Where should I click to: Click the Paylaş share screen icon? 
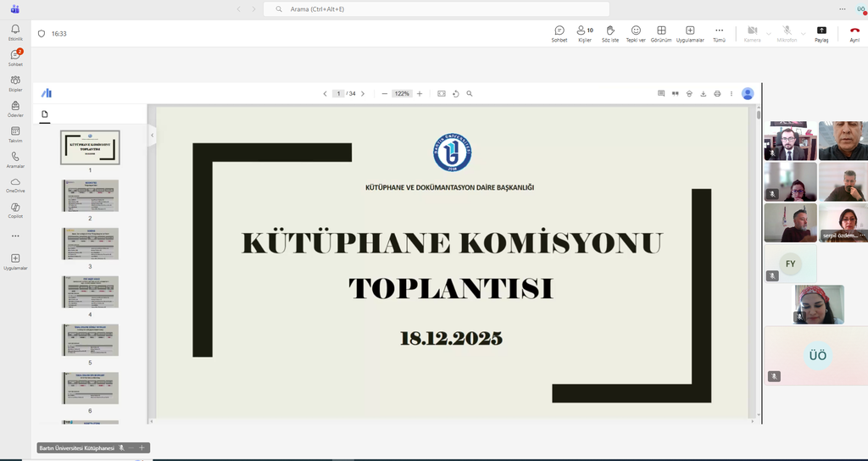821,33
